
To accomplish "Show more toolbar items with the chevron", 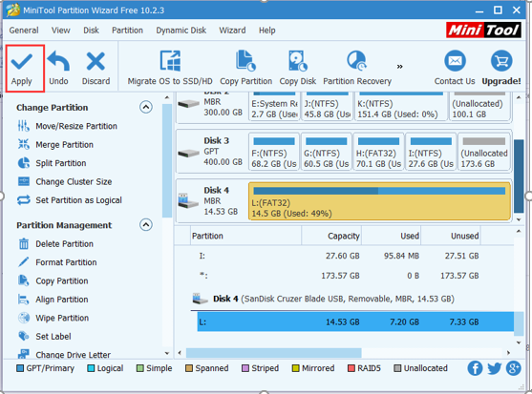I will (x=400, y=67).
